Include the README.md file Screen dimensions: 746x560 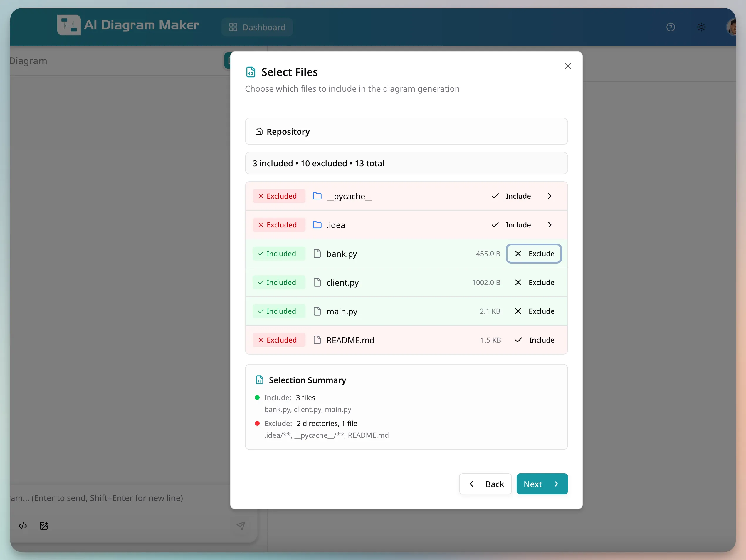point(535,340)
